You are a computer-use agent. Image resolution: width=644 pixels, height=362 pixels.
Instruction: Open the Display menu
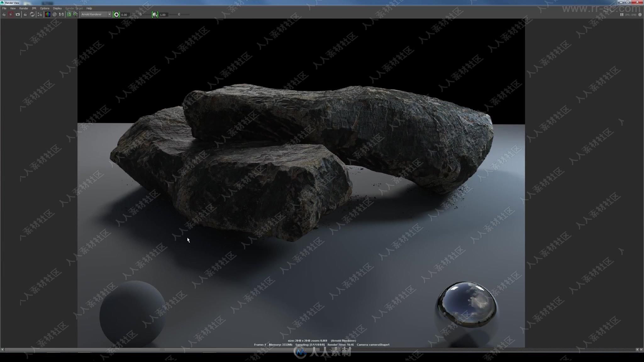(57, 8)
